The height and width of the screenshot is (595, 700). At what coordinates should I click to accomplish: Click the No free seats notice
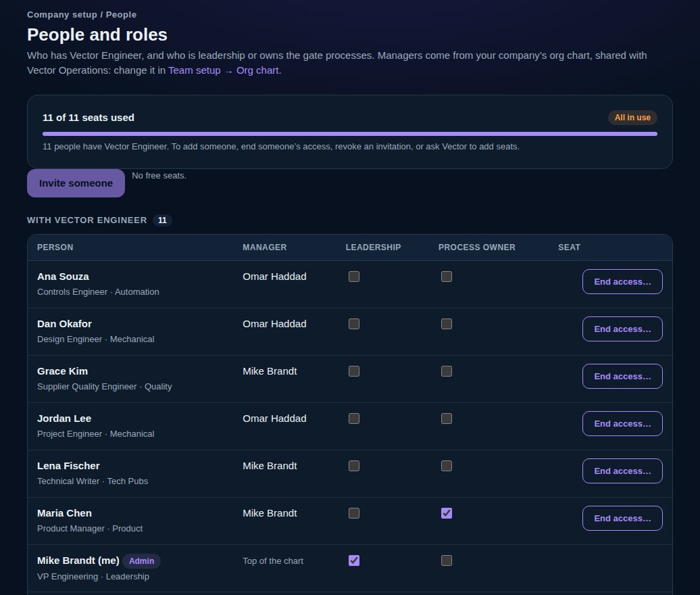pos(159,176)
